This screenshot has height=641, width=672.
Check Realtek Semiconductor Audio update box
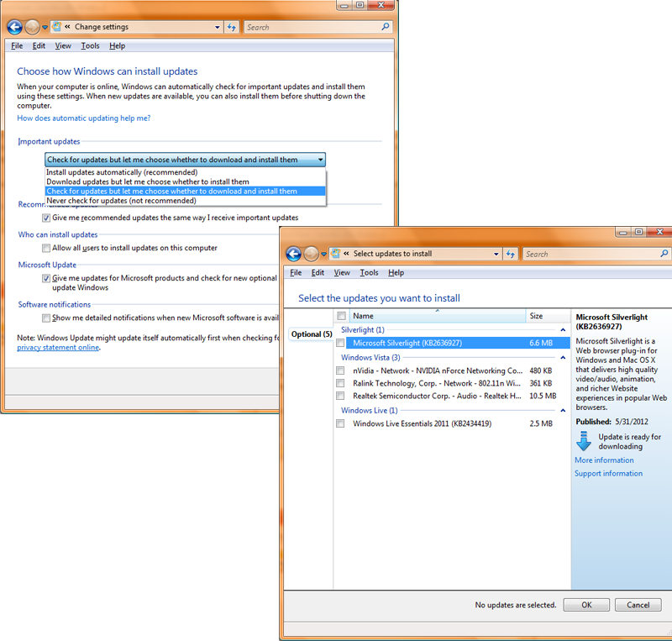click(340, 396)
